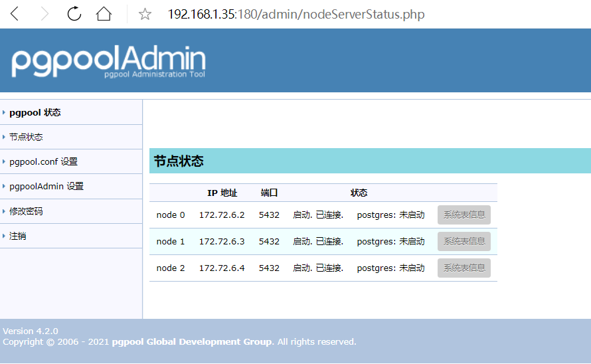The height and width of the screenshot is (364, 591).
Task: Reload the page with the refresh icon
Action: (74, 14)
